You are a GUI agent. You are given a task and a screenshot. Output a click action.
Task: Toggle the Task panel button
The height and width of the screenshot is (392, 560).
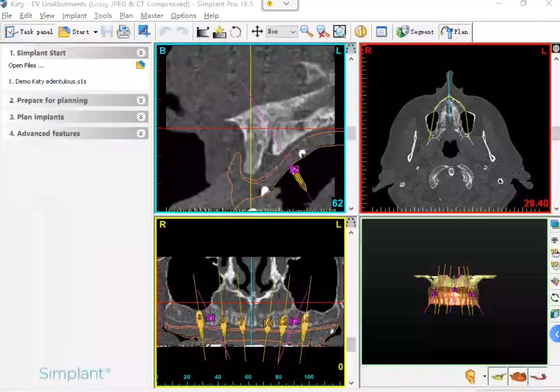click(29, 32)
